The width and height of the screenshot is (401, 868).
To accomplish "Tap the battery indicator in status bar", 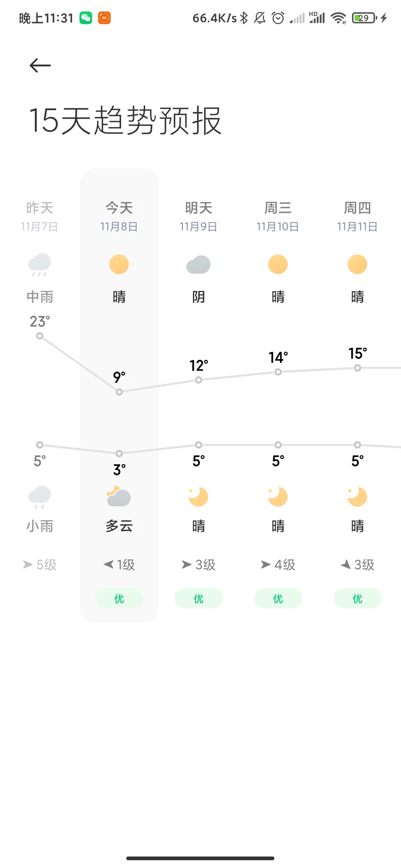I will 365,18.
